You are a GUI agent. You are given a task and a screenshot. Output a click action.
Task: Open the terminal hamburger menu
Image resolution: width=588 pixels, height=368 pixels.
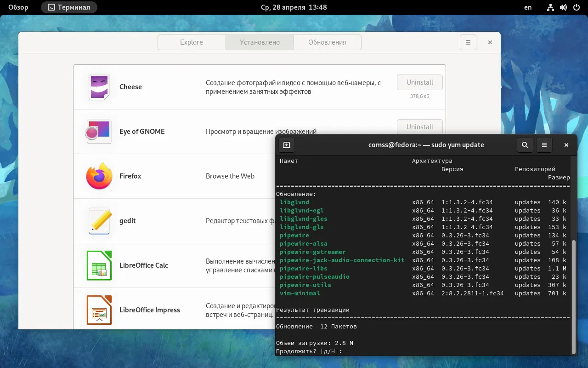(x=544, y=145)
